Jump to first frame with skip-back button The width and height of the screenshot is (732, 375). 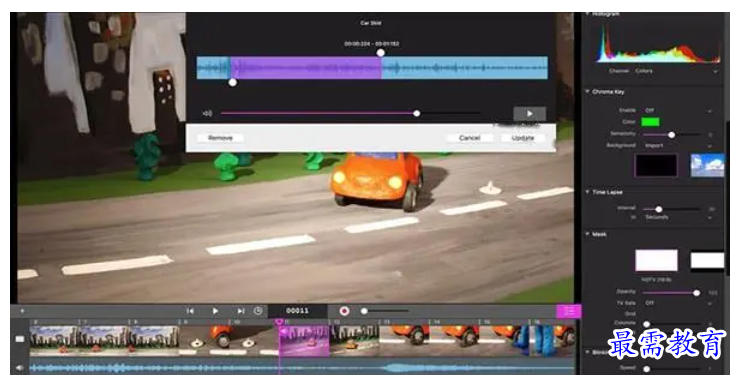[x=190, y=311]
